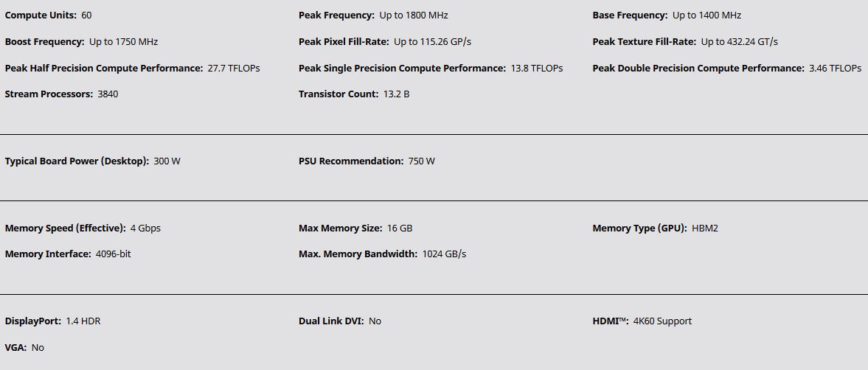
Task: Click the Boost Frequency 1750 MHz value
Action: tap(123, 41)
